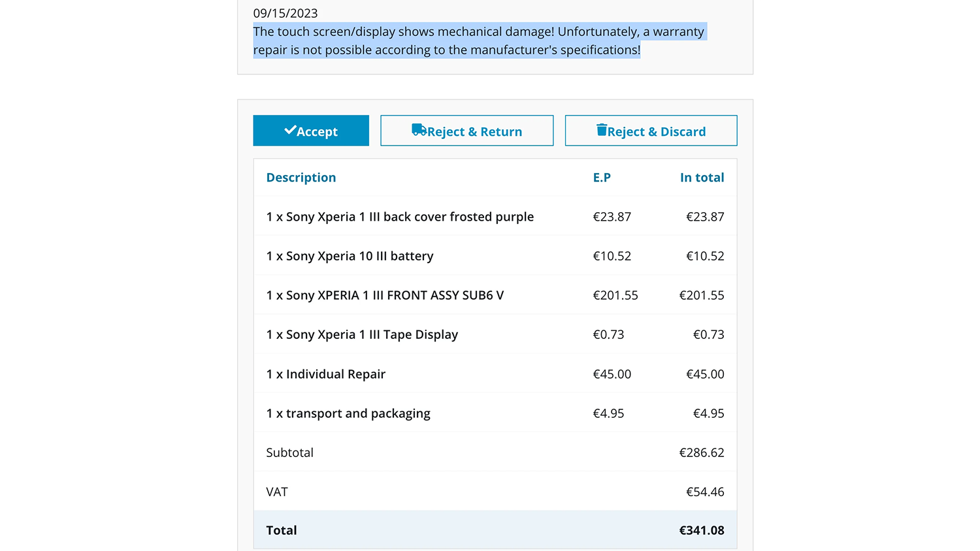Click the transport and packaging row
This screenshot has height=551, width=980.
(x=348, y=413)
